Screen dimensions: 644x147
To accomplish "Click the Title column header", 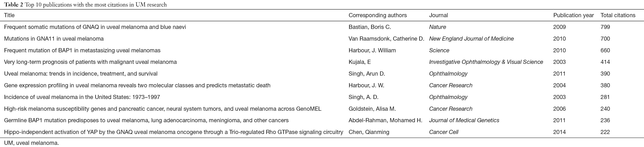I will click(x=9, y=15).
